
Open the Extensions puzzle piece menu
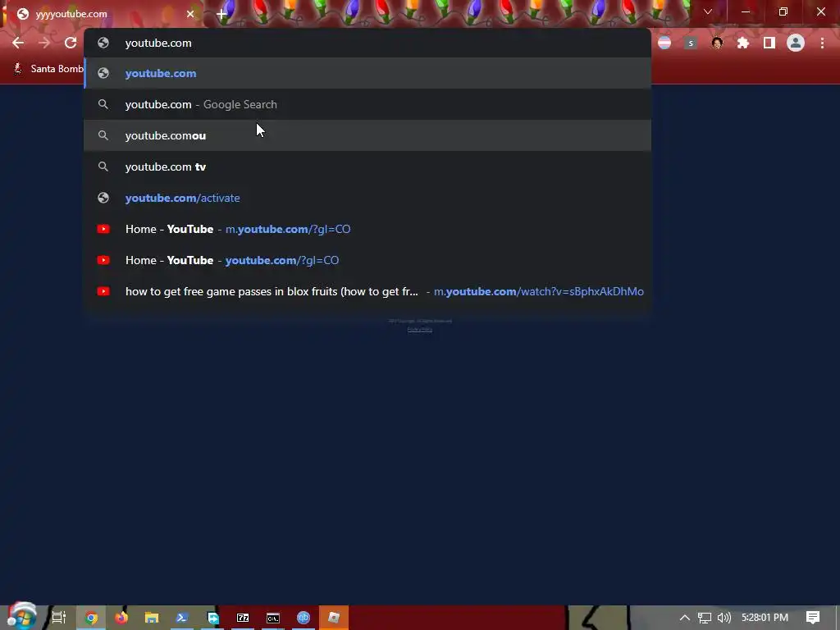tap(743, 43)
